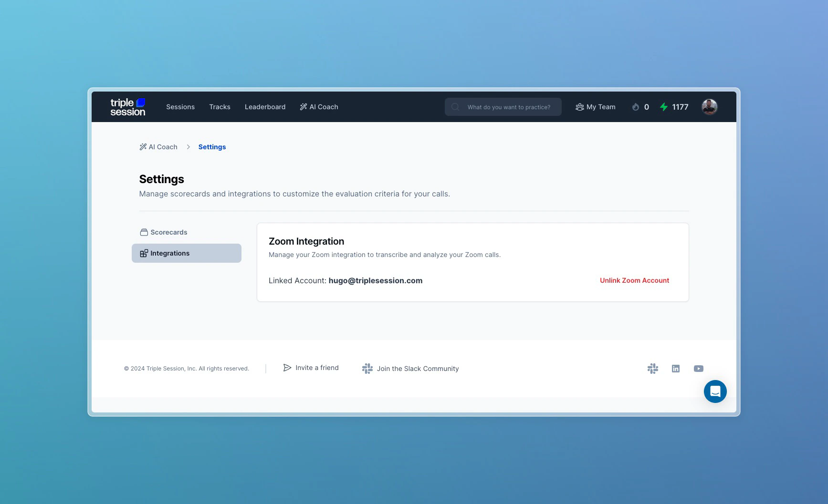The height and width of the screenshot is (504, 828).
Task: Click the Settings breadcrumb
Action: (x=212, y=147)
